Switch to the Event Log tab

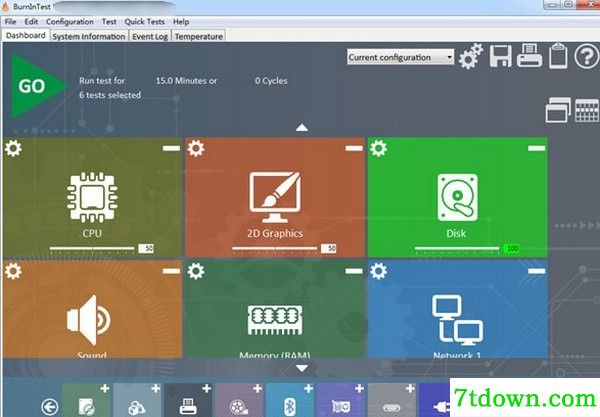coord(150,36)
